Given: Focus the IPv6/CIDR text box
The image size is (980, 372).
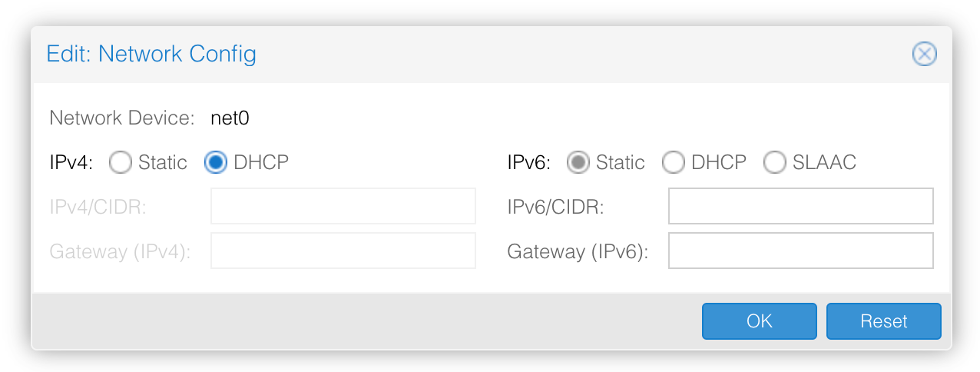Looking at the screenshot, I should (x=801, y=206).
